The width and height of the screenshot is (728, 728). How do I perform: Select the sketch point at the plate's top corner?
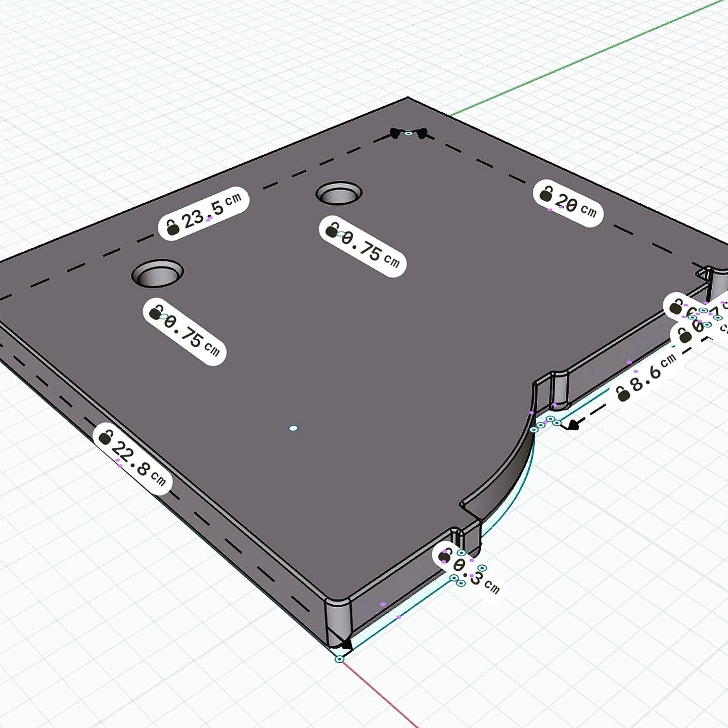click(408, 133)
